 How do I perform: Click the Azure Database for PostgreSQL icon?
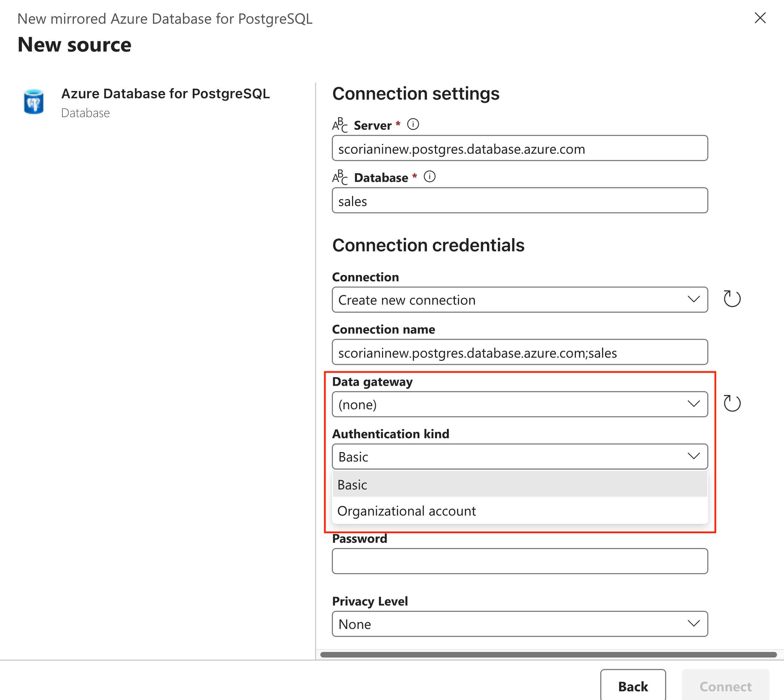coord(34,102)
